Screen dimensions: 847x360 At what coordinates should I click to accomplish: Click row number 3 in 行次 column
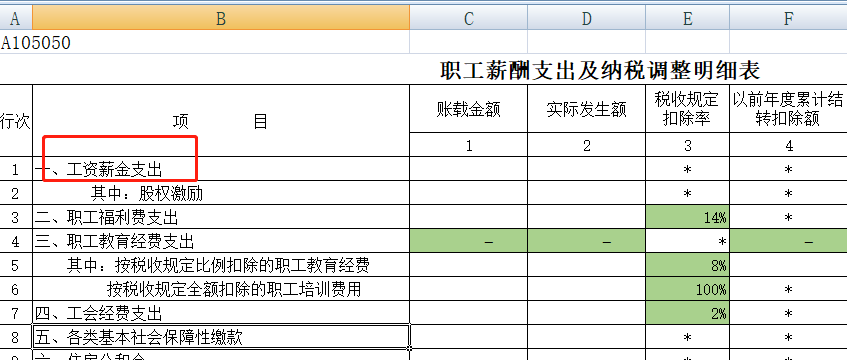pyautogui.click(x=16, y=217)
